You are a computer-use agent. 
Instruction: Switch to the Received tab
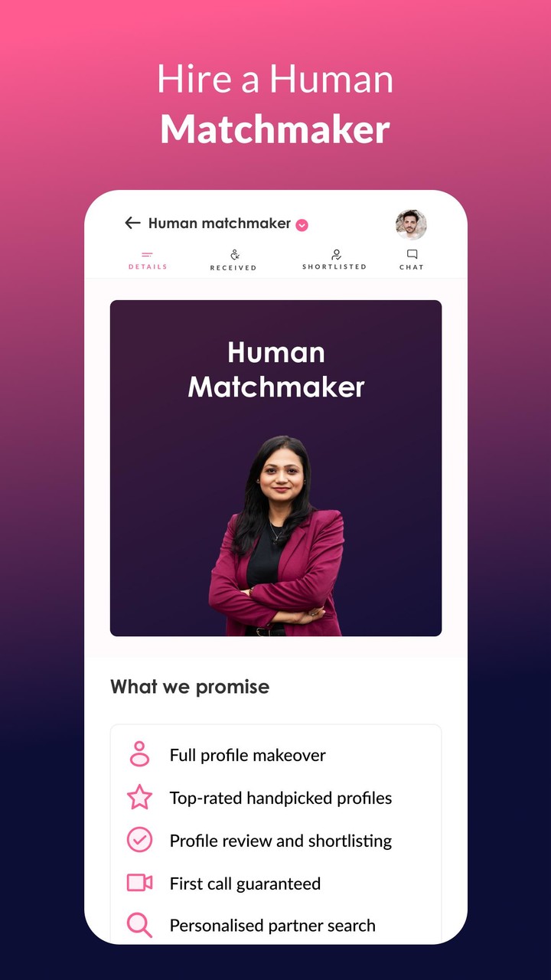233,260
